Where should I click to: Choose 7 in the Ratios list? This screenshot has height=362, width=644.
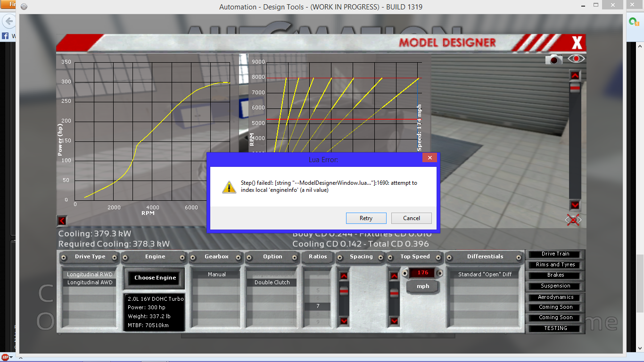point(318,306)
